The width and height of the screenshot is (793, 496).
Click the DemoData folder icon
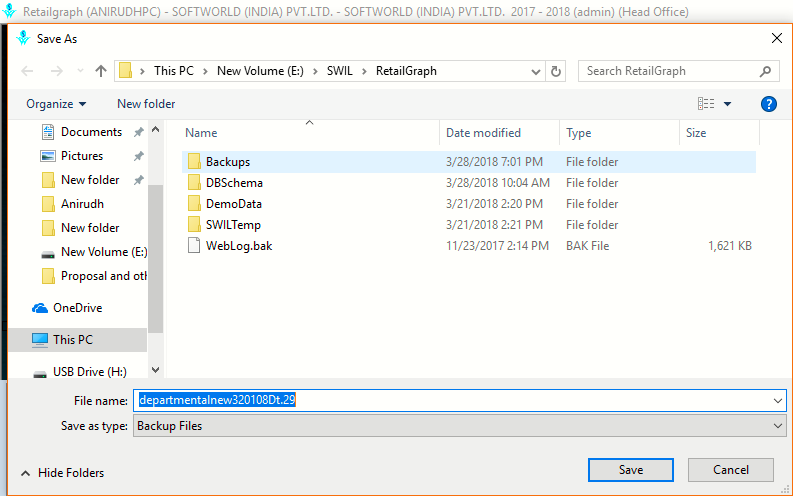click(x=194, y=204)
